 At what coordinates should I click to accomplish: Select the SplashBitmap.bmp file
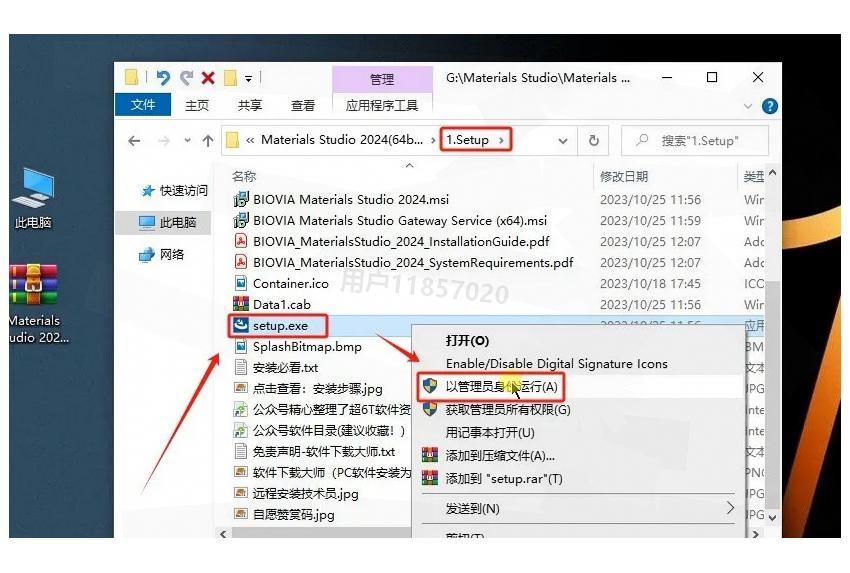pyautogui.click(x=307, y=347)
